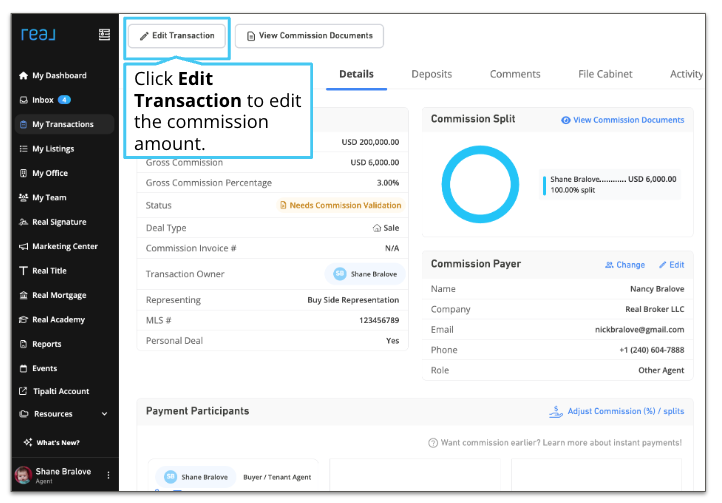Click Adjust Commission (%) / splits link
Screen dimensions: 722x503
pyautogui.click(x=617, y=411)
